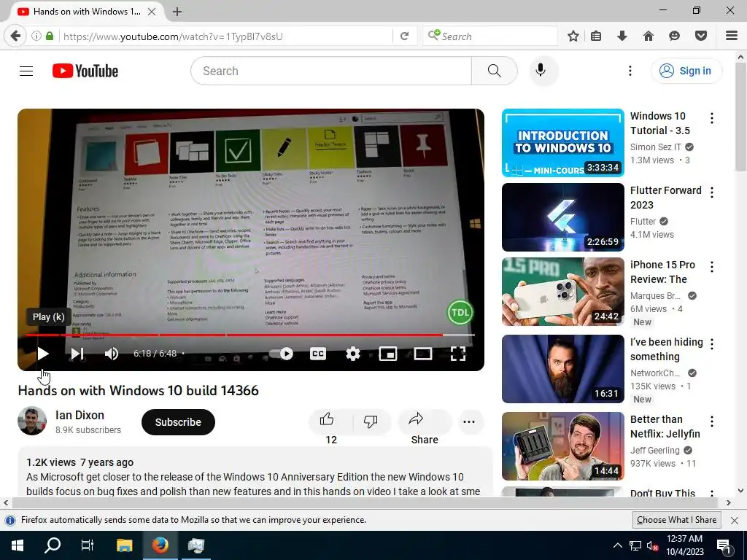Seek on the red video progress bar
The width and height of the screenshot is (747, 560).
tap(250, 335)
